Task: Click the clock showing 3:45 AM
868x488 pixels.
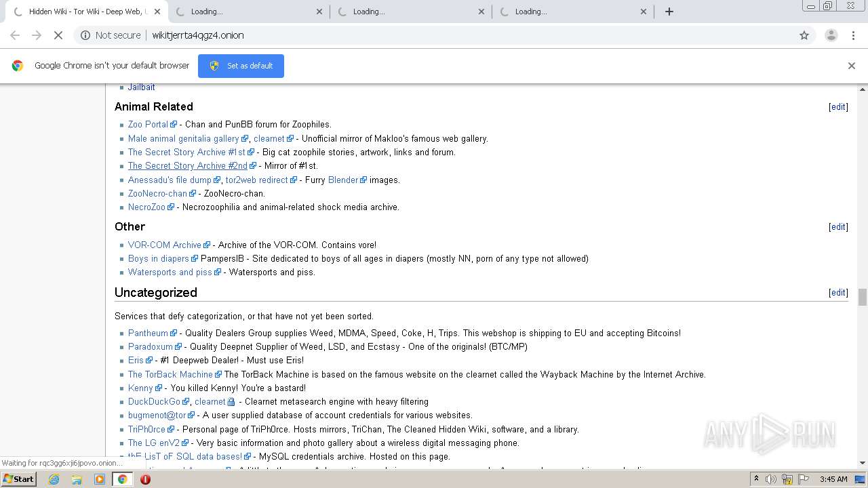Action: (x=833, y=479)
